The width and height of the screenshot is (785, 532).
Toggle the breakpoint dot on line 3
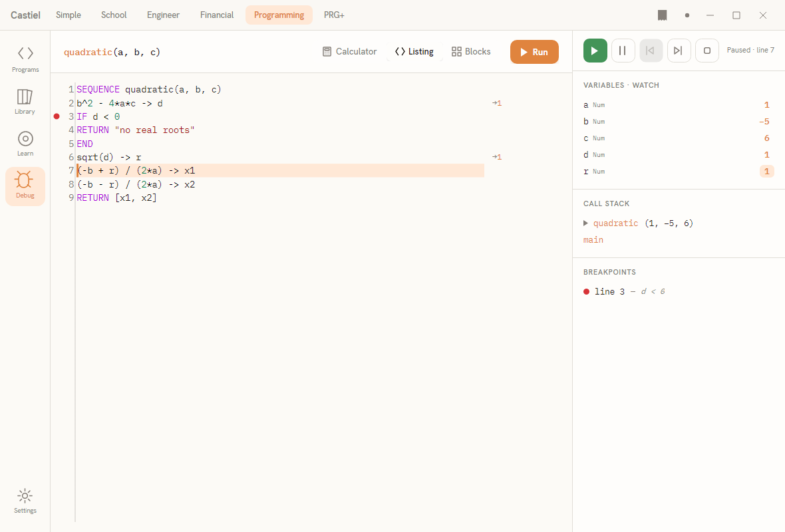tap(57, 116)
